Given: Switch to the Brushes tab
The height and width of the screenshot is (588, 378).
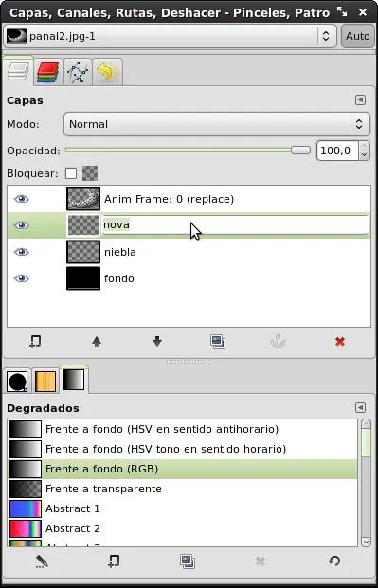Looking at the screenshot, I should click(x=17, y=381).
